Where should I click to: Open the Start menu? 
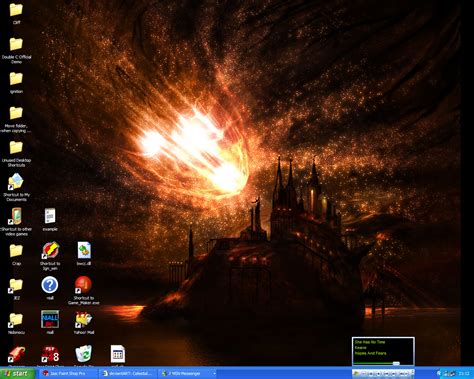(18, 374)
